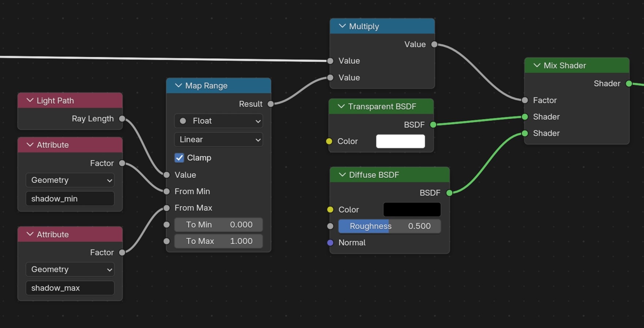Screen dimensions: 644x328
Task: Collapse the Mix Shader node
Action: coord(537,65)
